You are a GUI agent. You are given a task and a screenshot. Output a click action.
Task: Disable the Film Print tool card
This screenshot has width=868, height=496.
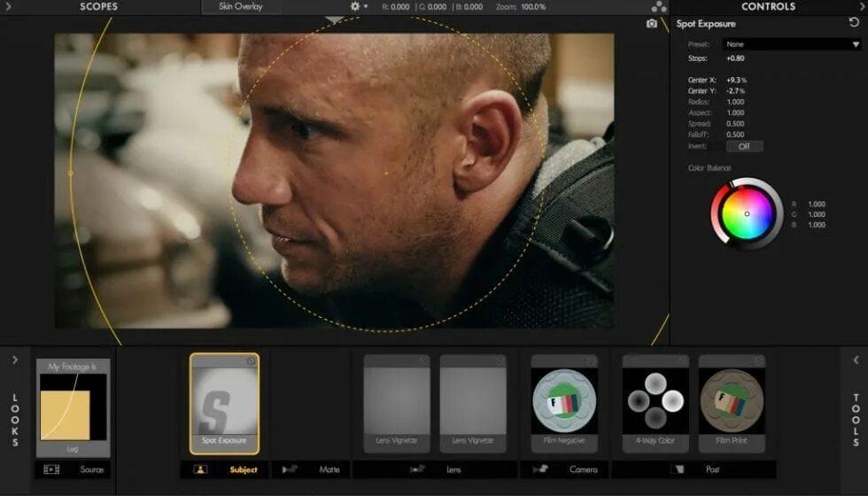[759, 361]
